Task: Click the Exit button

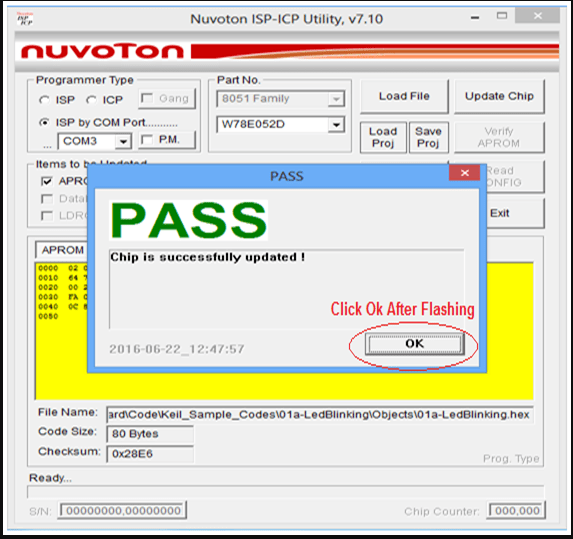Action: coord(515,213)
